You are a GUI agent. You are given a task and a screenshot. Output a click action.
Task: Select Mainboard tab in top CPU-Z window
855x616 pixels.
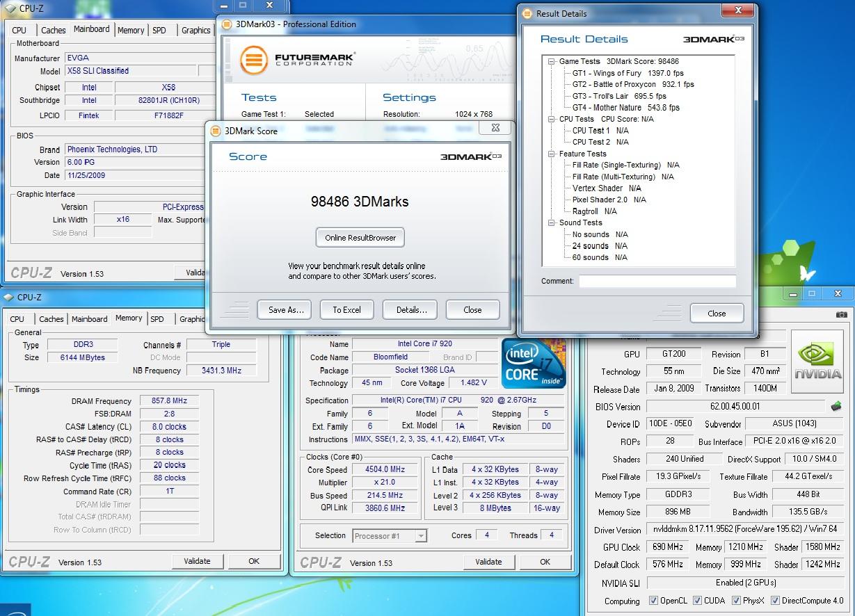91,29
